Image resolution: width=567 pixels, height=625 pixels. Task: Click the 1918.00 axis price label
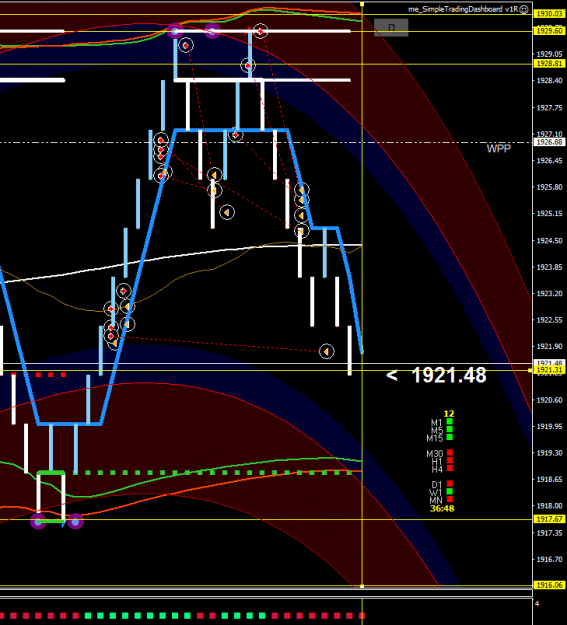coord(549,506)
